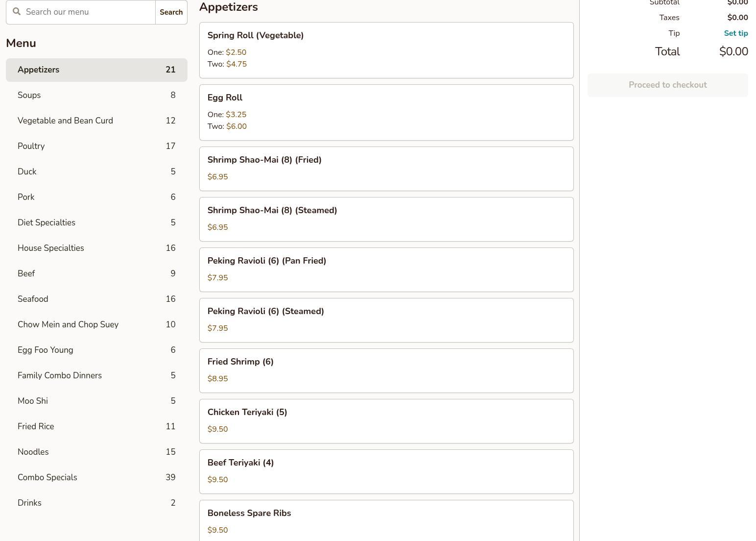Choose the Spring Roll (Vegetable) item
The width and height of the screenshot is (756, 541).
coord(386,50)
